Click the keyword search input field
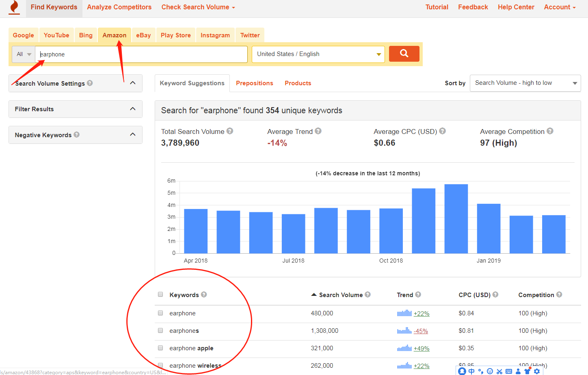Image resolution: width=588 pixels, height=375 pixels. pos(141,54)
